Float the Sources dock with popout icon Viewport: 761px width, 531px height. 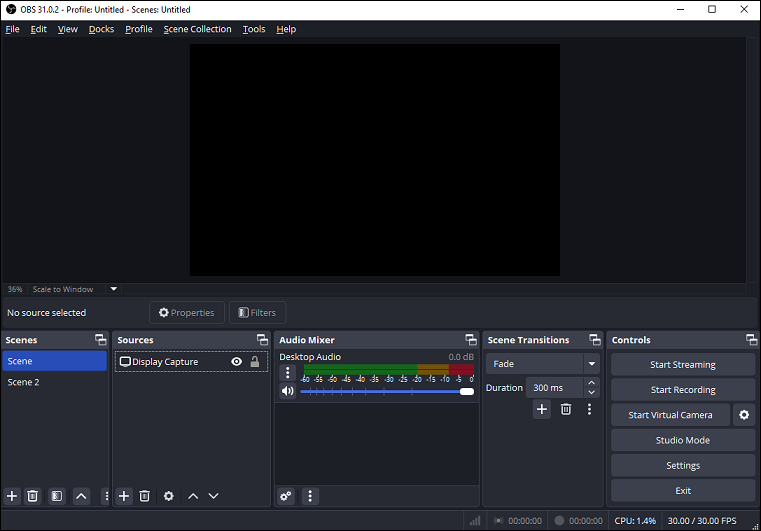point(262,340)
